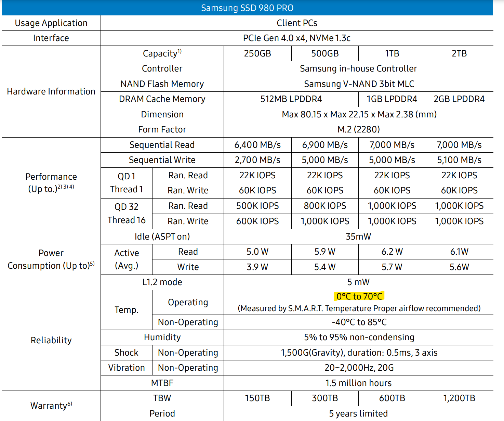Select the "600K IOPS" random write cell

257,221
